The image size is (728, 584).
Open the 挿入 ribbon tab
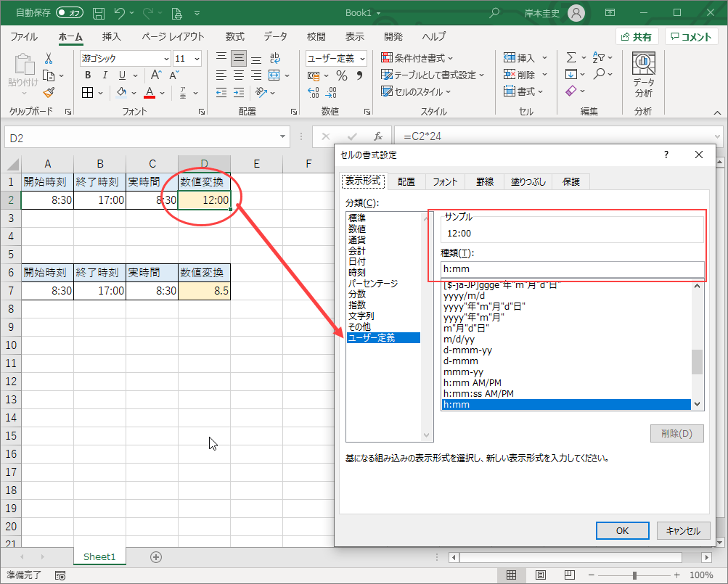click(x=112, y=37)
